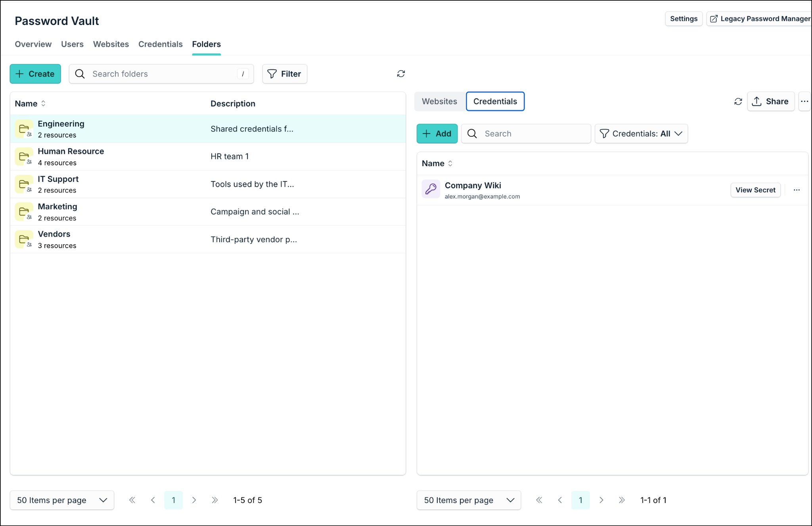Go to previous page of credentials
This screenshot has height=526, width=812.
pyautogui.click(x=560, y=500)
